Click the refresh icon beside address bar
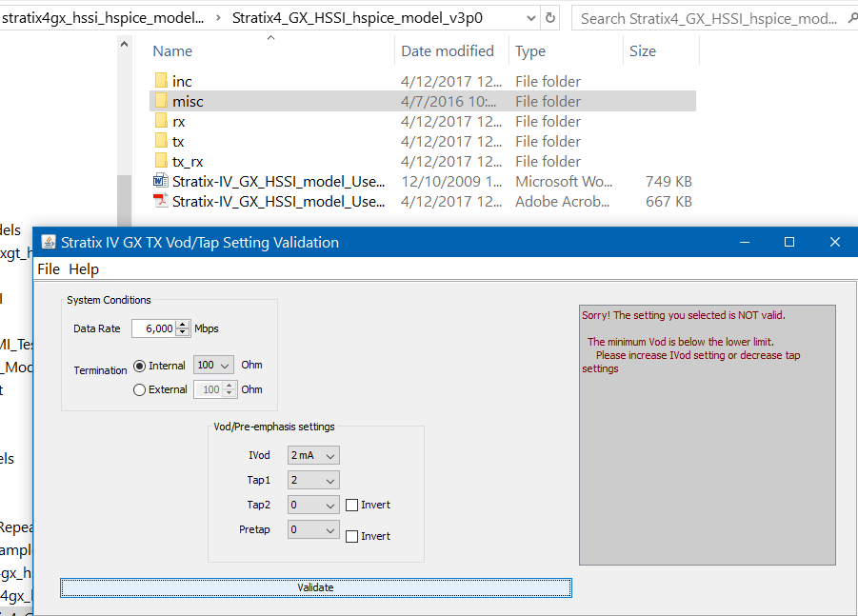 tap(550, 18)
